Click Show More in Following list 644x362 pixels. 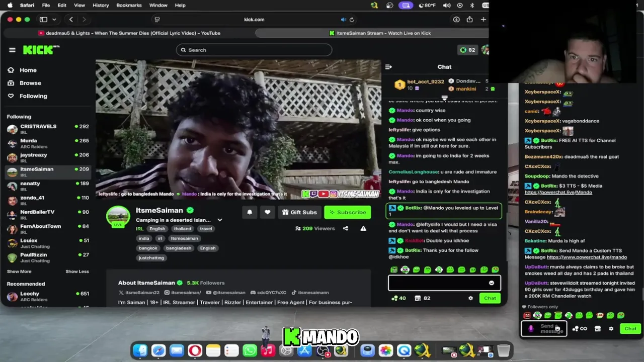pyautogui.click(x=19, y=271)
